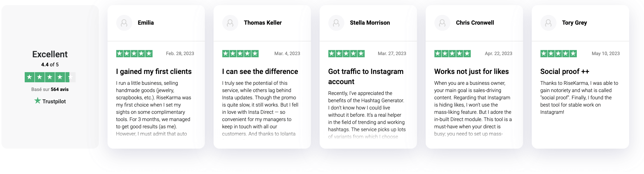The height and width of the screenshot is (174, 644).
Task: Click the '564 avis' review count
Action: pyautogui.click(x=60, y=89)
